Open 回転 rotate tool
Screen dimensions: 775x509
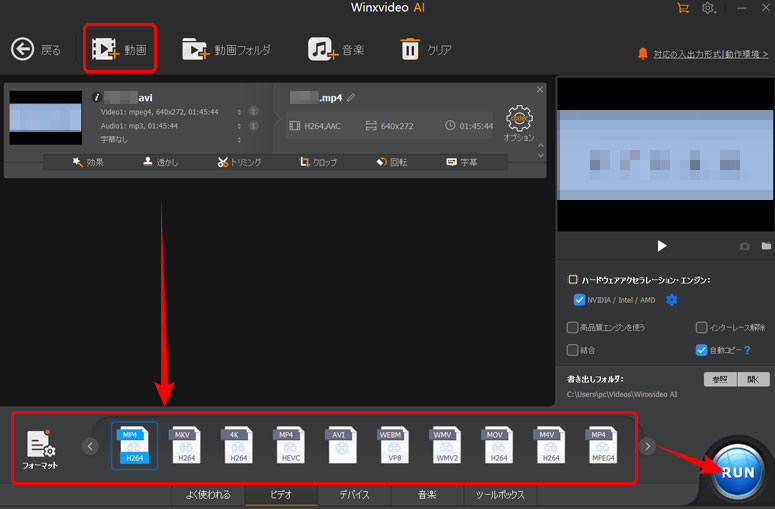(x=392, y=162)
